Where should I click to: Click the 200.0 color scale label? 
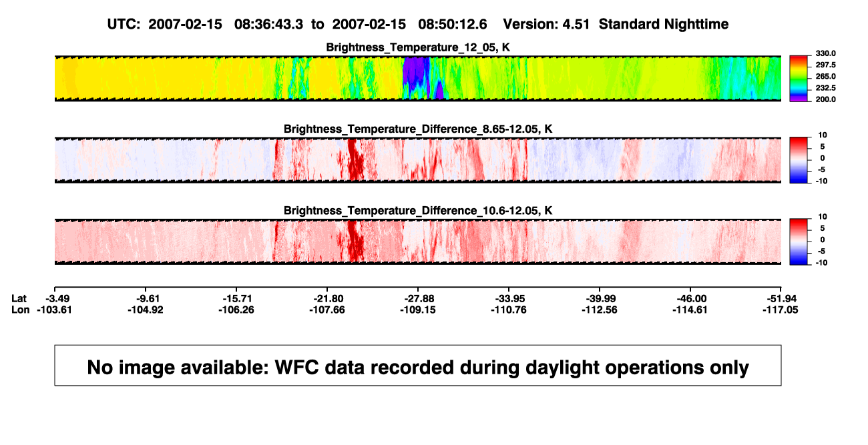point(827,99)
